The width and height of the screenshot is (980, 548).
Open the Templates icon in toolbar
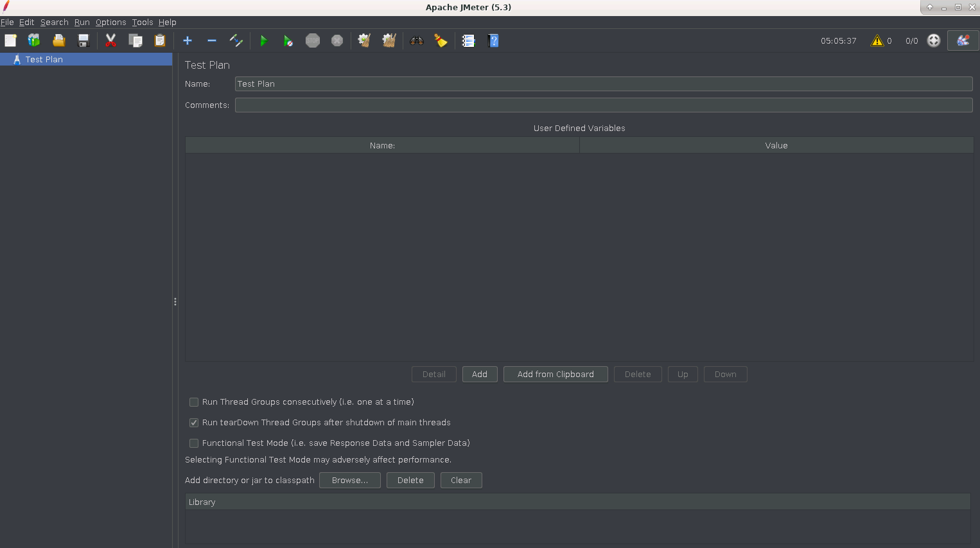pos(34,40)
